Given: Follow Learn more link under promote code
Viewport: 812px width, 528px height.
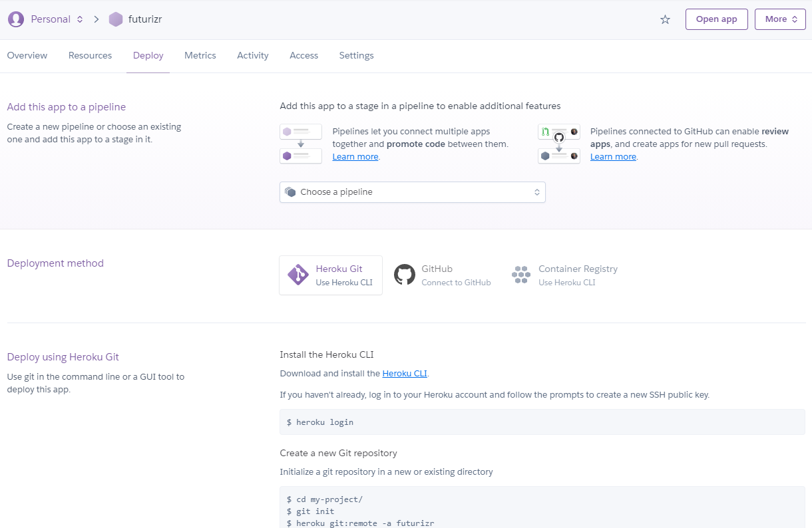Looking at the screenshot, I should click(x=355, y=157).
